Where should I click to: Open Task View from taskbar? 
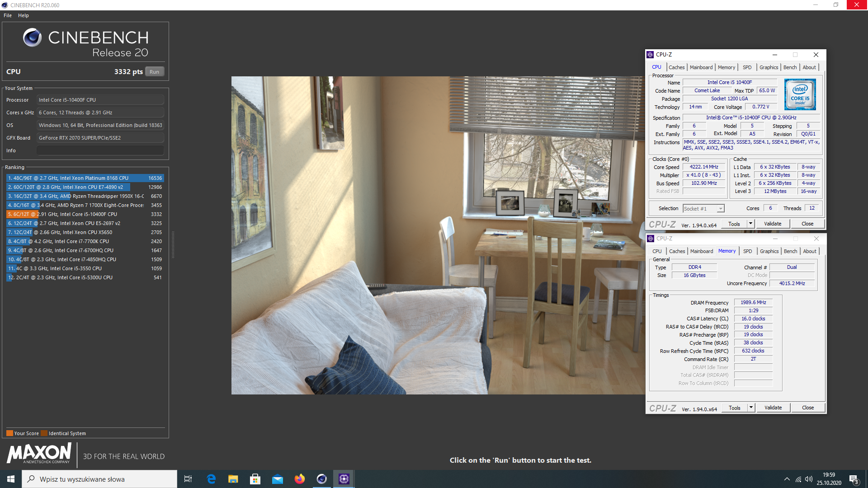[188, 479]
